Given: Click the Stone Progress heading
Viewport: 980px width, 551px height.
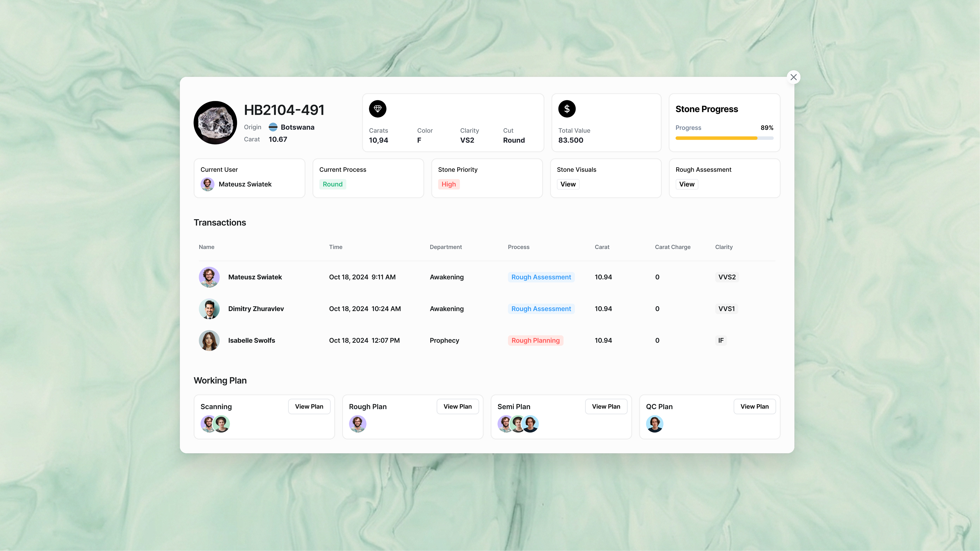Looking at the screenshot, I should [x=706, y=109].
